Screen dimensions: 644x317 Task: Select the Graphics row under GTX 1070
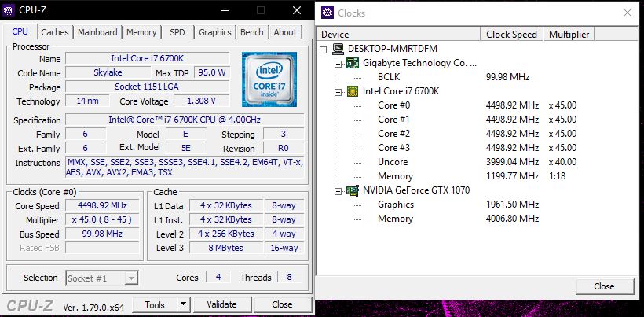396,205
